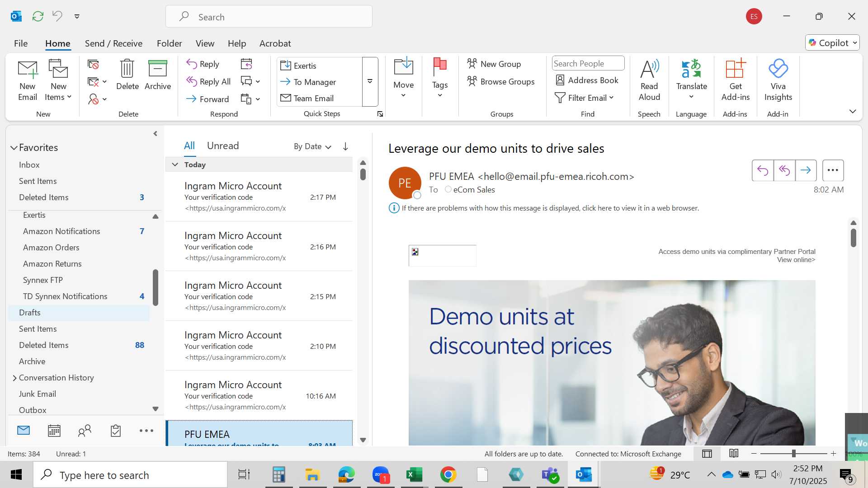Open Tasks view in navigation bar
868x488 pixels.
116,431
